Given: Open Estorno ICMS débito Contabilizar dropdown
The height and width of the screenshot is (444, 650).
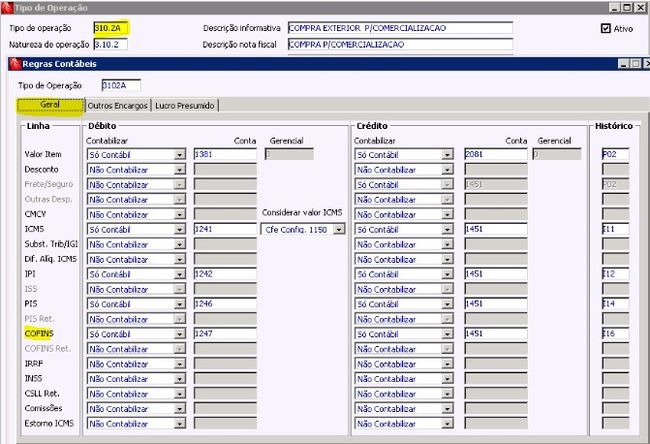Looking at the screenshot, I should click(x=179, y=423).
